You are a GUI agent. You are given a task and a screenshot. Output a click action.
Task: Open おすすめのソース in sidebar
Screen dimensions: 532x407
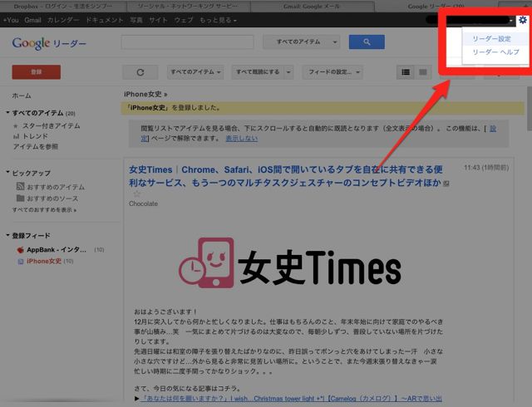(52, 199)
